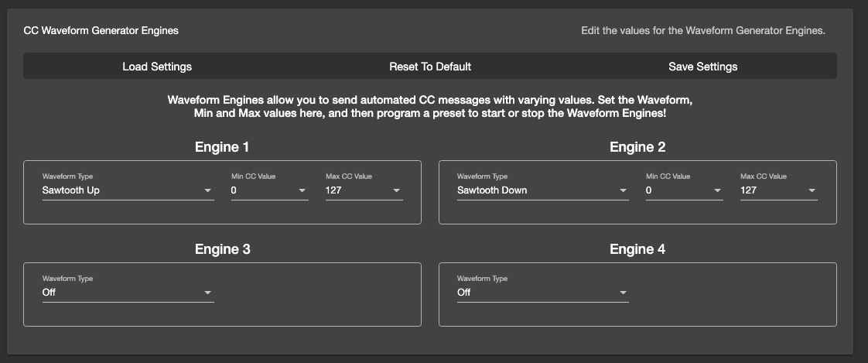The width and height of the screenshot is (868, 363).
Task: Pick Engine 2 Max CC Value field showing 127
Action: [771, 190]
